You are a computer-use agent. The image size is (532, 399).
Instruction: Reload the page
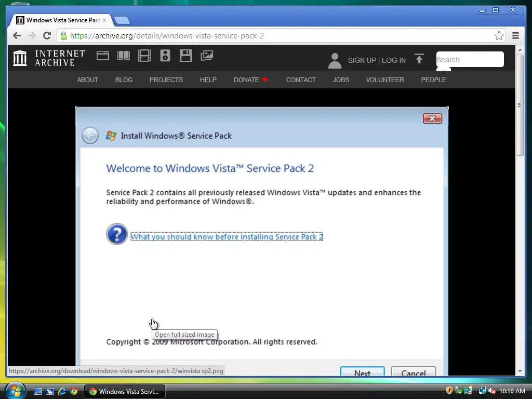[47, 36]
